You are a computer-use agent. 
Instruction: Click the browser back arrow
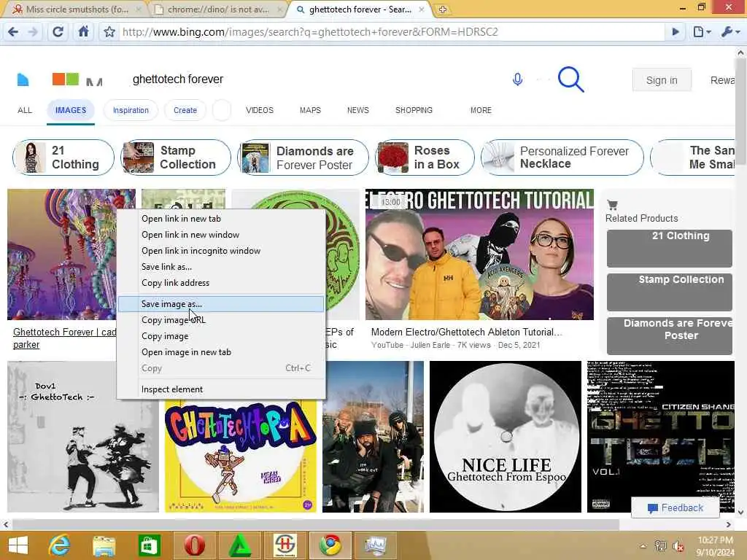pos(13,32)
